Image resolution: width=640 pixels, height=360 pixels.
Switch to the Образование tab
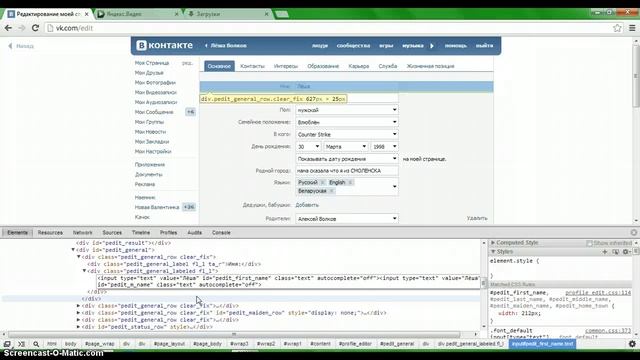pos(323,66)
